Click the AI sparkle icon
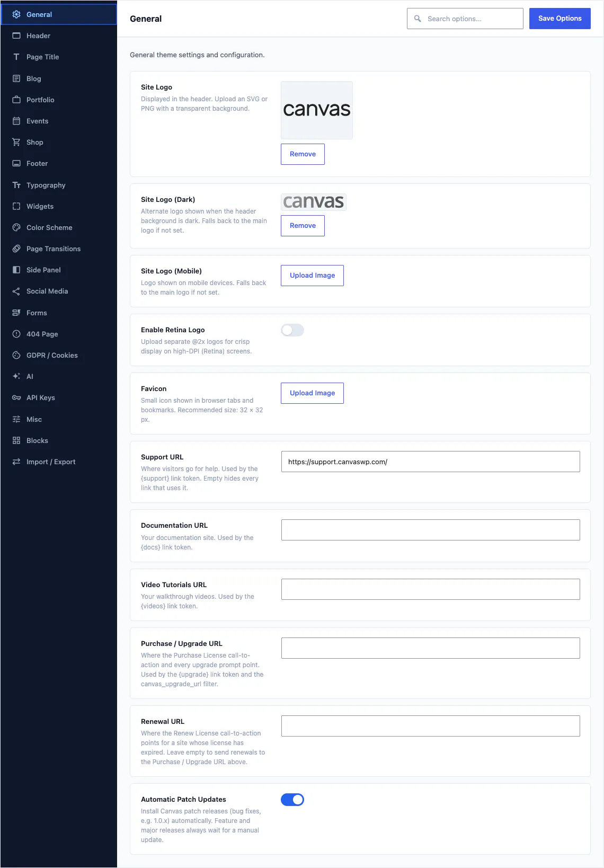Image resolution: width=604 pixels, height=868 pixels. tap(16, 376)
